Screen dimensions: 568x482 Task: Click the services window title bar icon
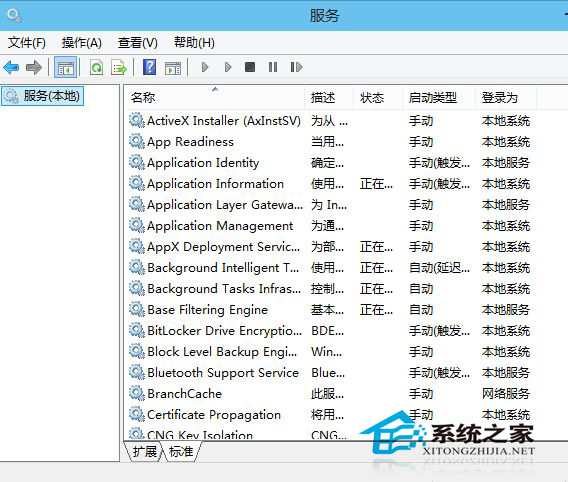point(14,15)
